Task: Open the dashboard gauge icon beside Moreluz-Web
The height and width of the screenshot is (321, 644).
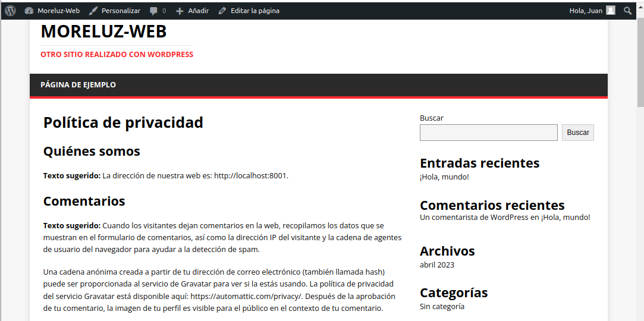Action: click(x=29, y=11)
